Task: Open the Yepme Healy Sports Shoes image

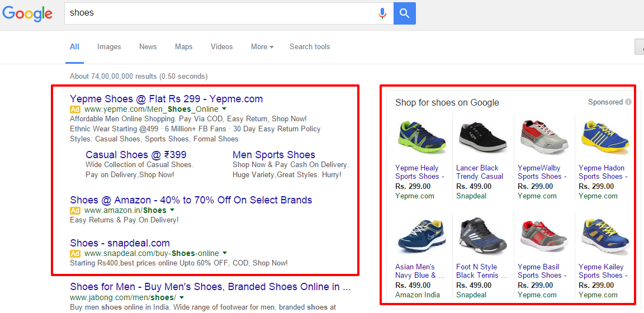Action: point(422,137)
